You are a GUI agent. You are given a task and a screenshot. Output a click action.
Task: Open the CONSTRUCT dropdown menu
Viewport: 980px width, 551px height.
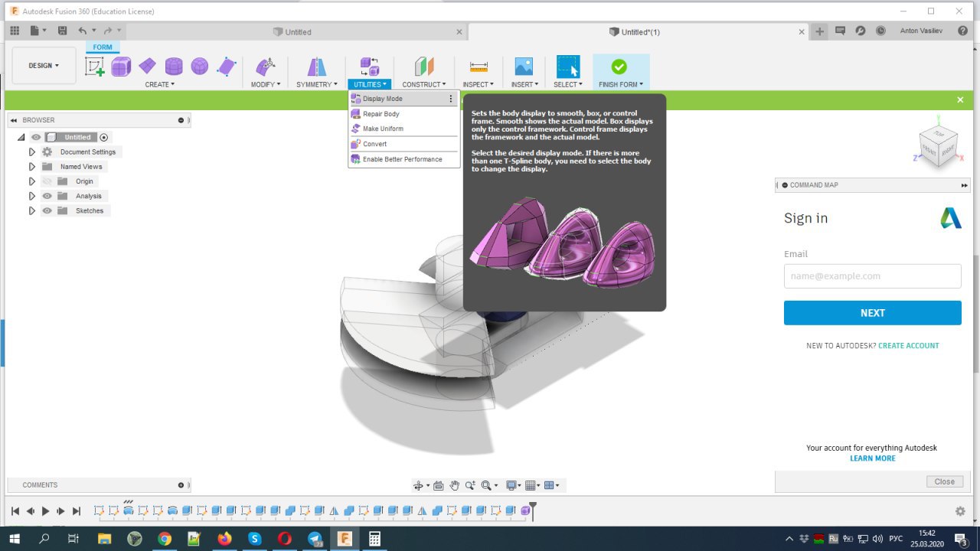424,84
